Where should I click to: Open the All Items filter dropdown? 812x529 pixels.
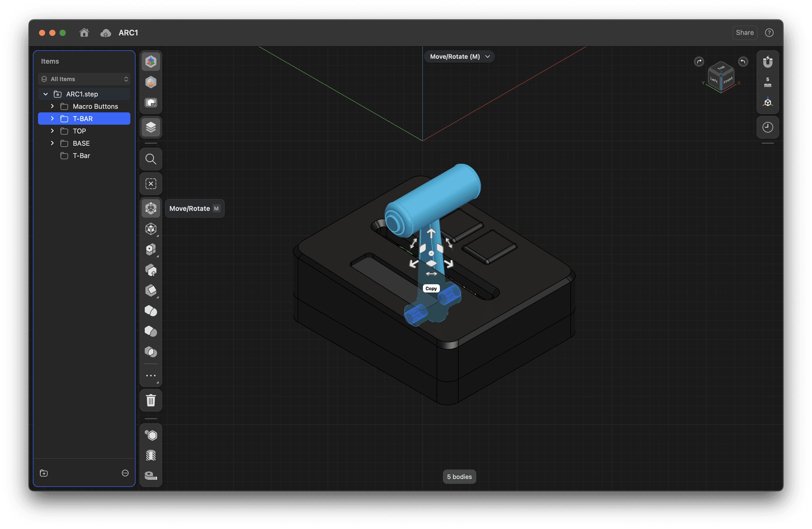(84, 79)
